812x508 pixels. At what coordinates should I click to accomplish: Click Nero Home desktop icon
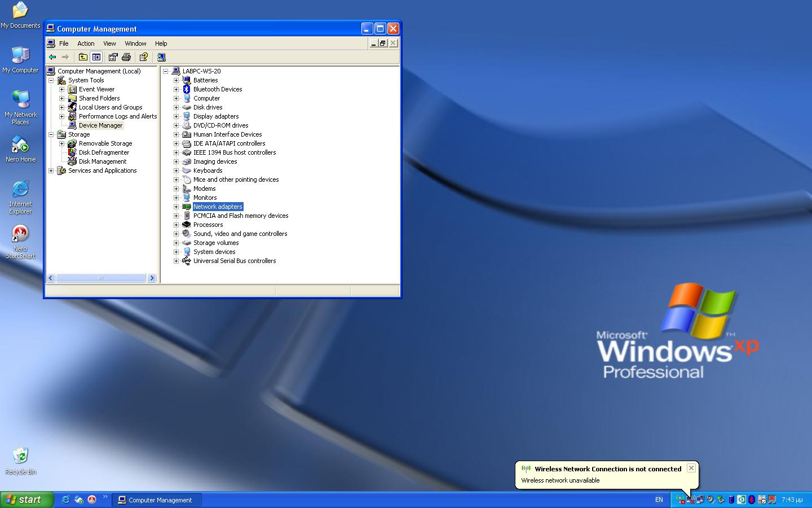(x=20, y=149)
